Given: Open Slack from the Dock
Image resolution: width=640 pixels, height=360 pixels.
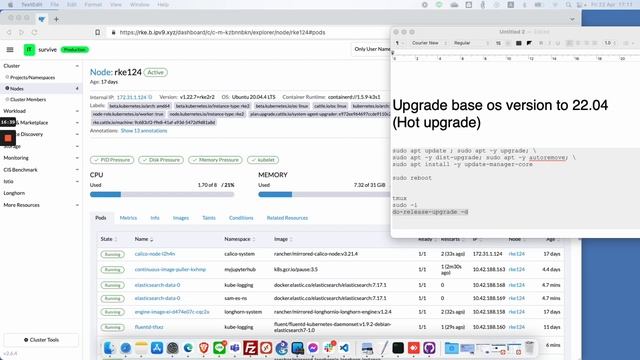Looking at the screenshot, I should [329, 348].
